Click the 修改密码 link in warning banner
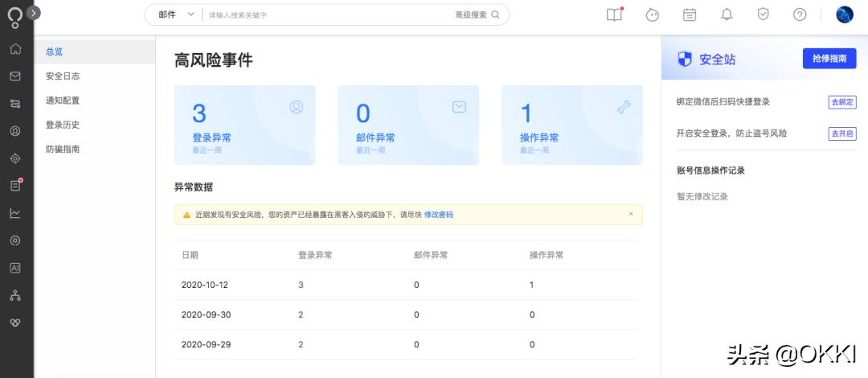The width and height of the screenshot is (868, 378). 439,215
